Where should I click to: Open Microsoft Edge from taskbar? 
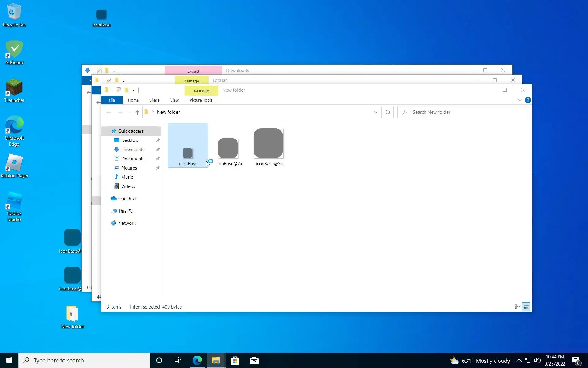pos(197,360)
